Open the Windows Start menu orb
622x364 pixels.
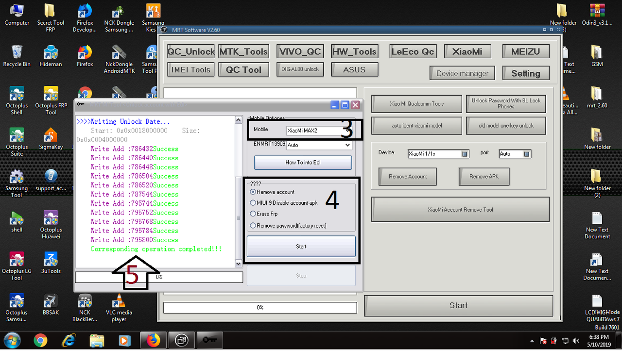(x=12, y=341)
